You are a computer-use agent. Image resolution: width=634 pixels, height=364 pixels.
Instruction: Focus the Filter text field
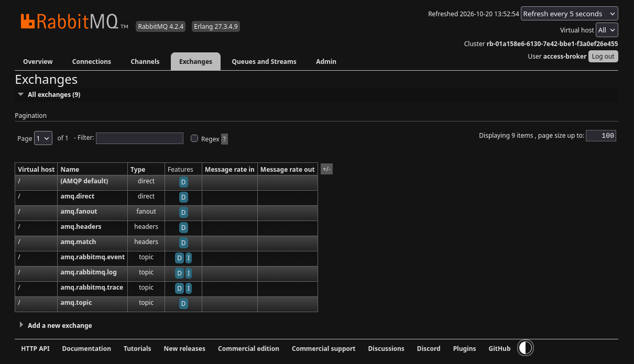tap(139, 138)
